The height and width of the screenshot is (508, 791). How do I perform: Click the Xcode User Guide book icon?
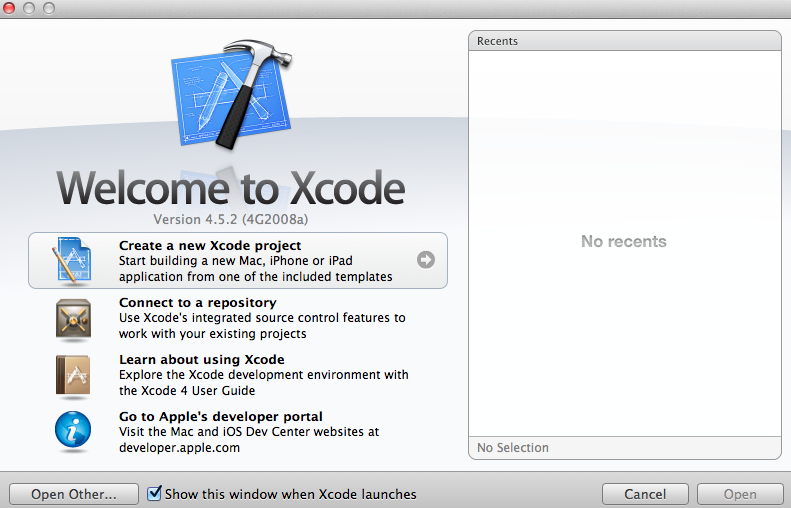[x=73, y=375]
